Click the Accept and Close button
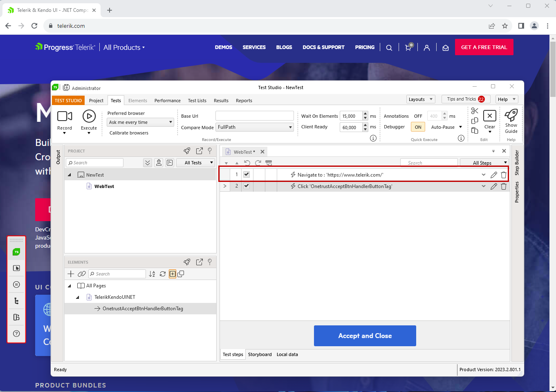 point(365,336)
